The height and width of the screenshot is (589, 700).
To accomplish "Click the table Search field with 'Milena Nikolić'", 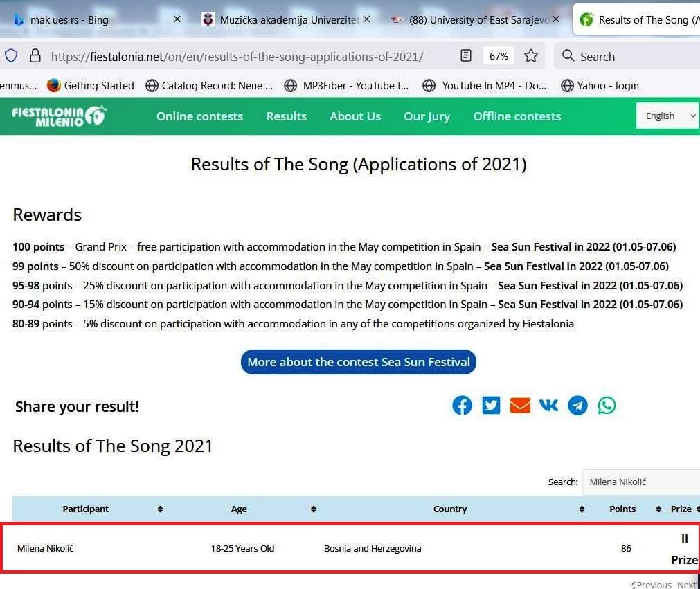I will 641,482.
